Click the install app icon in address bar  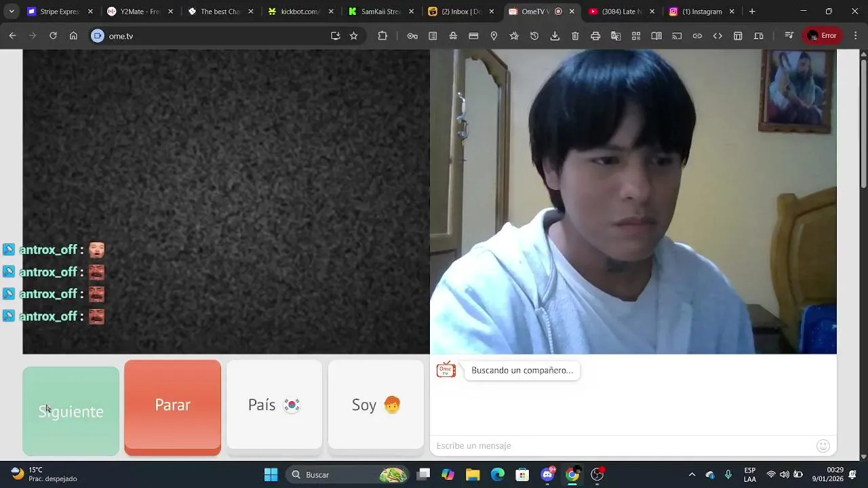click(335, 36)
